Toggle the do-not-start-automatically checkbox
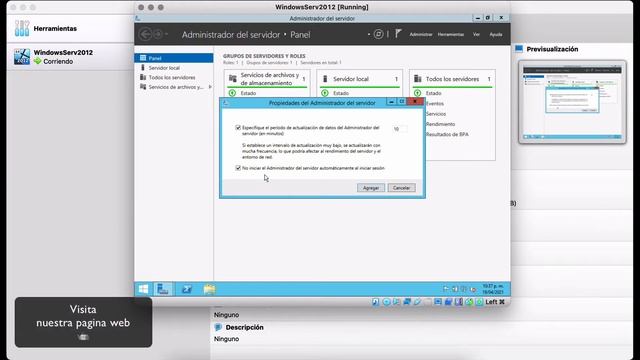 click(238, 168)
